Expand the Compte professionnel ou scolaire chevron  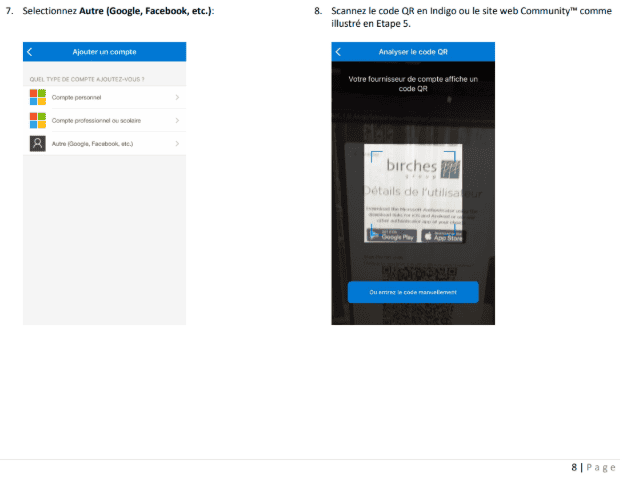pyautogui.click(x=177, y=120)
